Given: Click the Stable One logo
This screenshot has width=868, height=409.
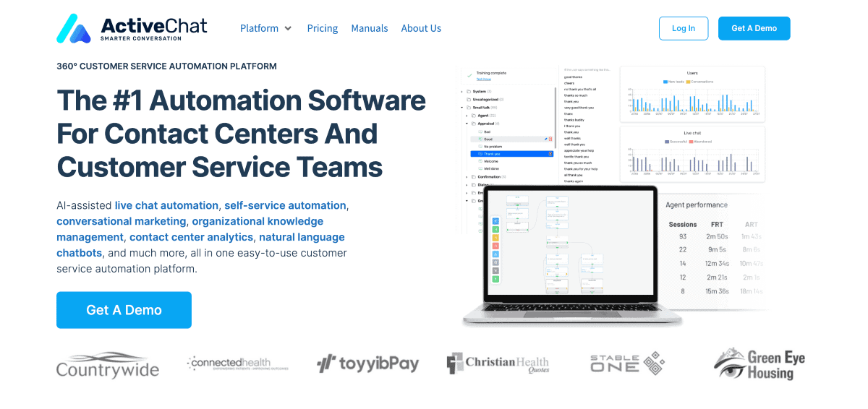Looking at the screenshot, I should (x=626, y=363).
